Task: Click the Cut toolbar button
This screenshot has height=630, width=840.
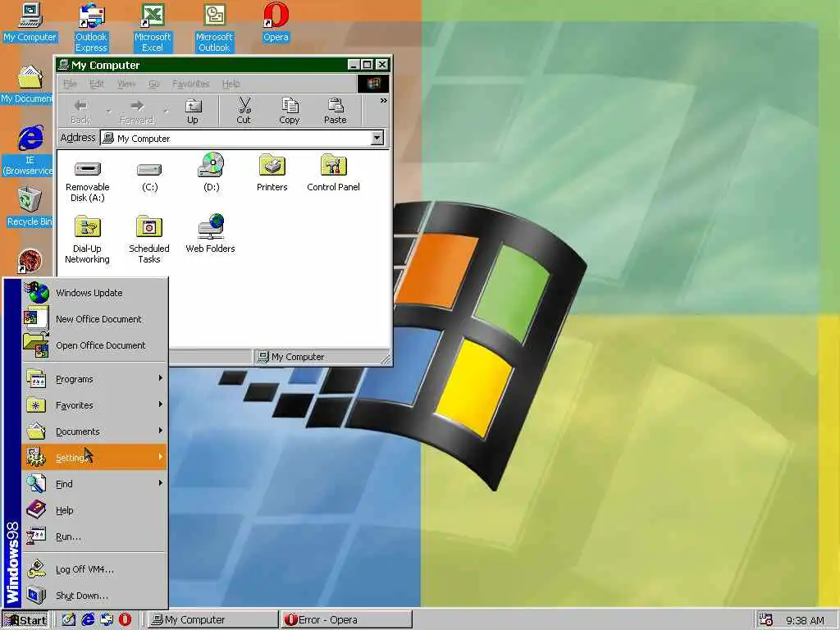Action: pyautogui.click(x=244, y=112)
